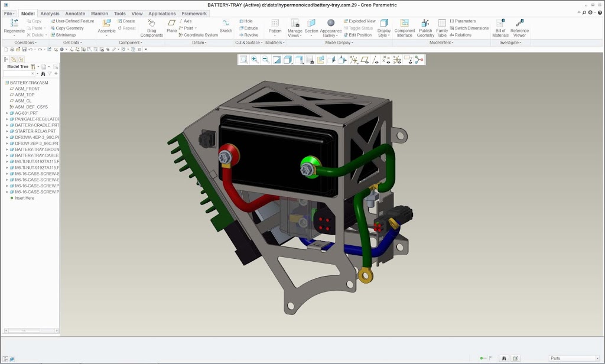Image resolution: width=605 pixels, height=364 pixels.
Task: Switch to the Analysis ribbon tab
Action: tap(50, 13)
